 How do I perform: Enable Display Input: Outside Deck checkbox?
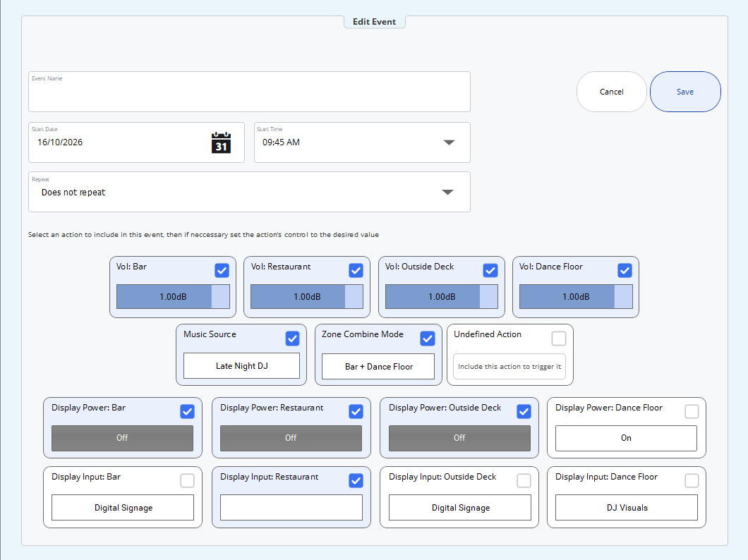click(524, 480)
